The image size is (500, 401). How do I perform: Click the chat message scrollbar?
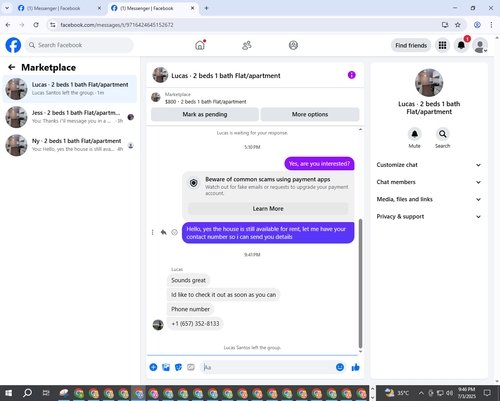pyautogui.click(x=360, y=283)
